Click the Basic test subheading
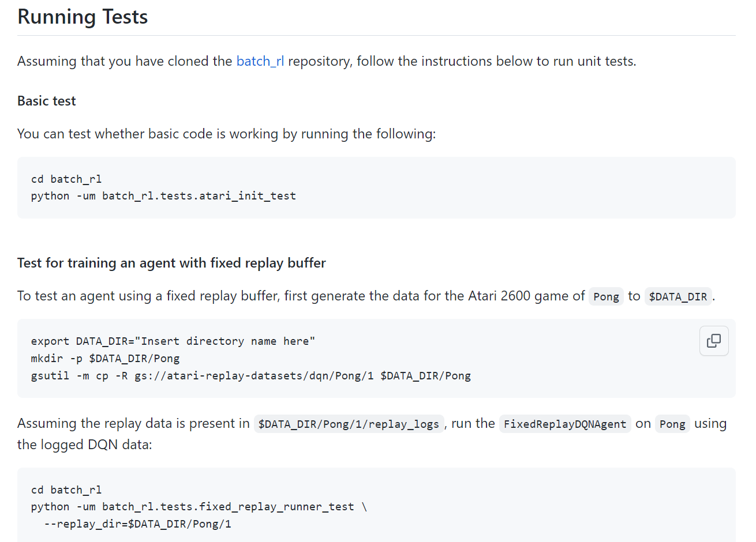The image size is (756, 542). coord(47,101)
